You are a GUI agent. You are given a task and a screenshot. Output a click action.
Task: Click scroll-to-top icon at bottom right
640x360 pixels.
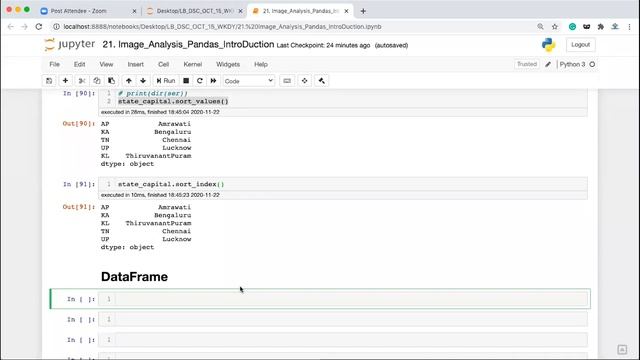pos(622,349)
